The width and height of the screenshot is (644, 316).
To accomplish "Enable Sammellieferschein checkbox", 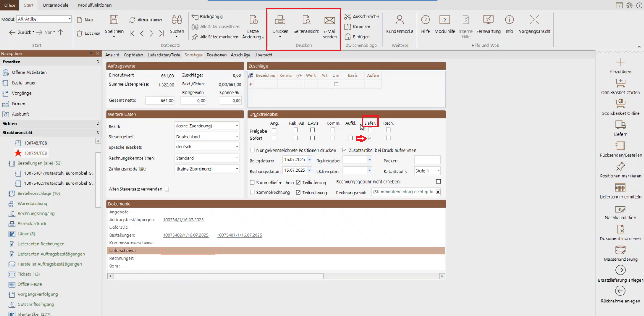I will (x=252, y=182).
